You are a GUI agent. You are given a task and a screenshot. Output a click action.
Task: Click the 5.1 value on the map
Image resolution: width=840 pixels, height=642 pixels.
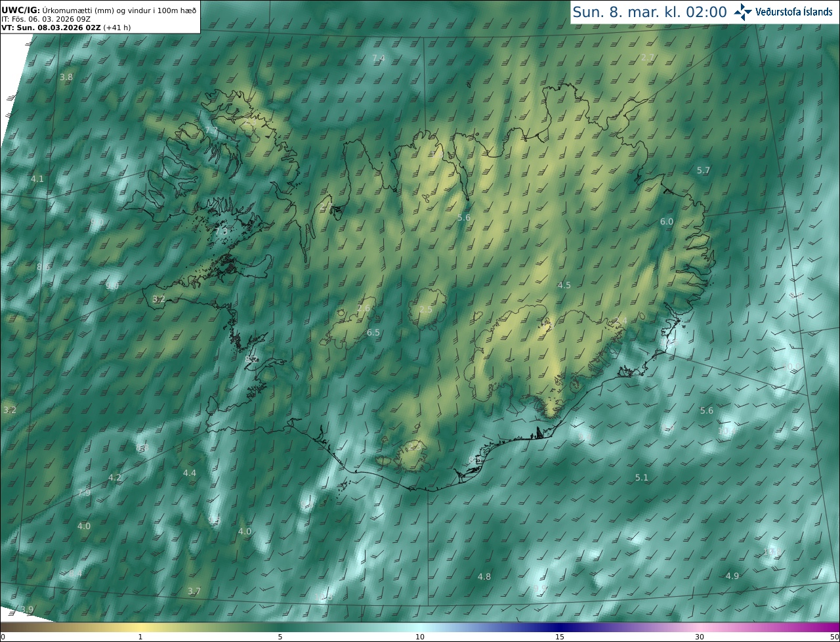coord(642,477)
